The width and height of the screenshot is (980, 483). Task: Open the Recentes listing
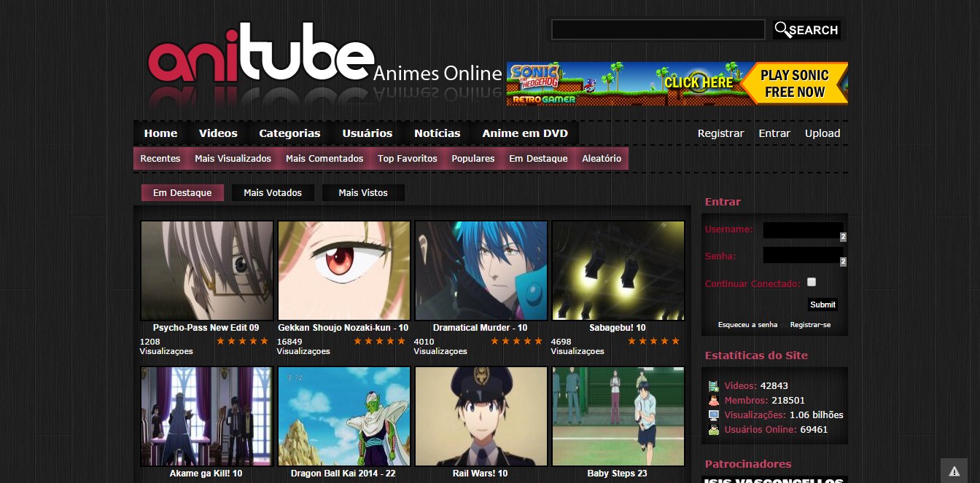(x=160, y=158)
